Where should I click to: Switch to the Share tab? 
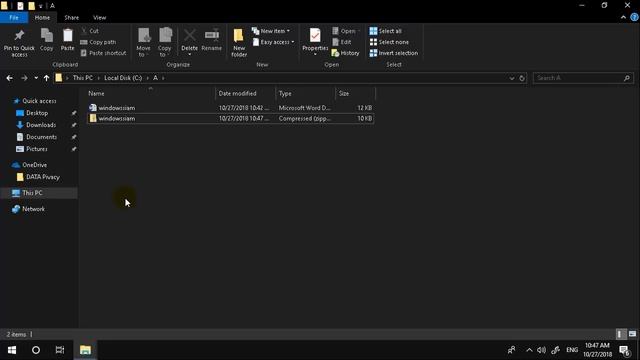(x=71, y=18)
